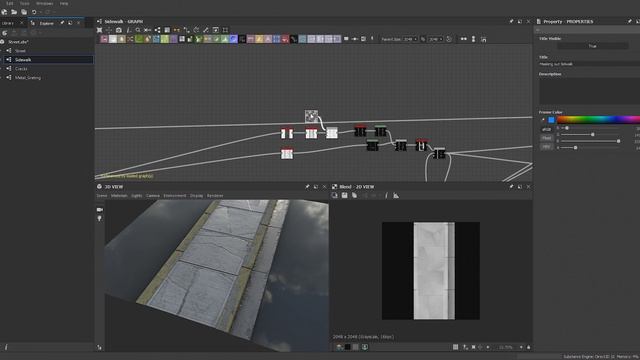The image size is (640, 360).
Task: Add a Bitmap node with pink palette icon
Action: (104, 39)
